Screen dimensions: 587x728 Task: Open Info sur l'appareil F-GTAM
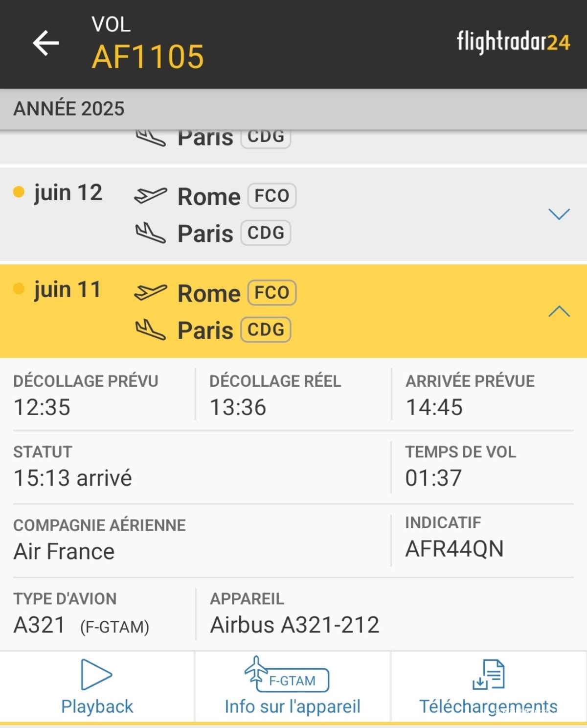292,686
